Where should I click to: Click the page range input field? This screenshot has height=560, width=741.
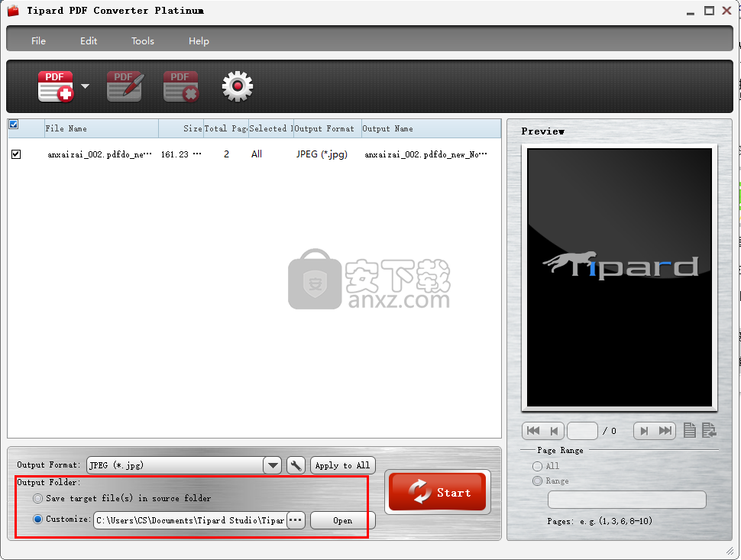click(x=626, y=500)
